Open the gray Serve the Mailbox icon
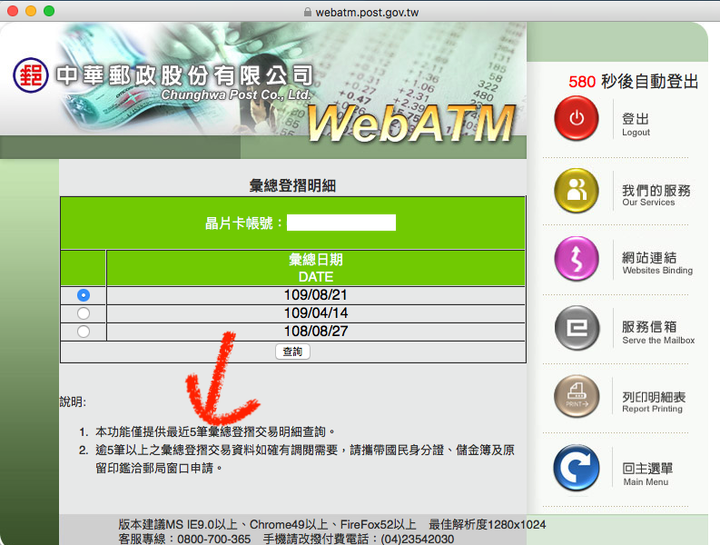The width and height of the screenshot is (720, 545). (x=577, y=328)
